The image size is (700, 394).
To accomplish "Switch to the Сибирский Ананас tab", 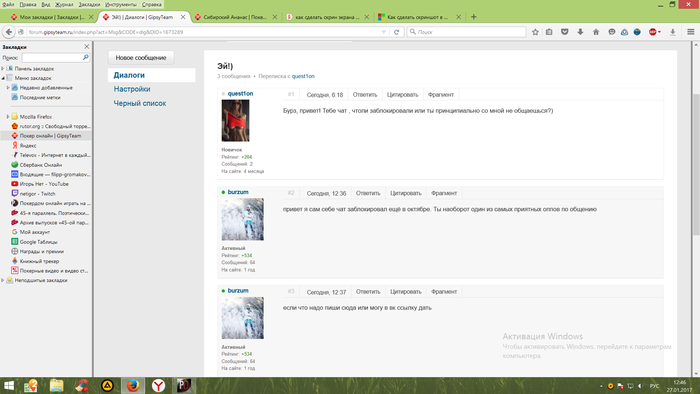I will pyautogui.click(x=236, y=17).
